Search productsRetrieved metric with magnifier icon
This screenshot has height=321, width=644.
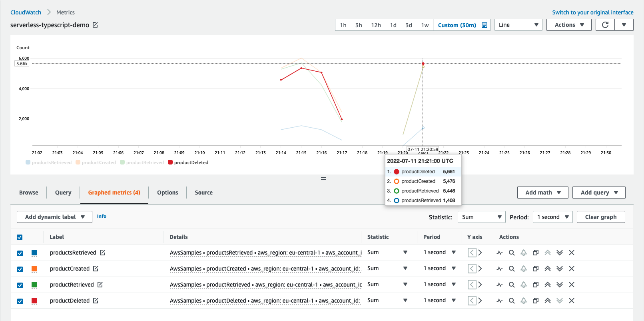coord(512,253)
